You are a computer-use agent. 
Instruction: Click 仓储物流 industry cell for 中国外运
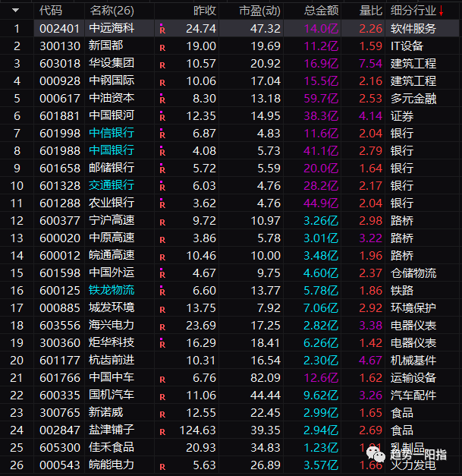tap(413, 273)
